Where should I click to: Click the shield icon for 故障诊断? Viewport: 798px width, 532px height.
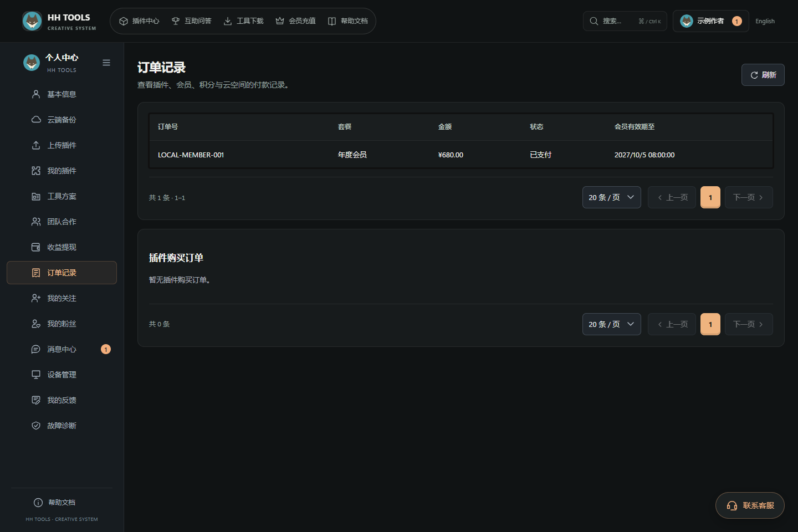click(36, 426)
